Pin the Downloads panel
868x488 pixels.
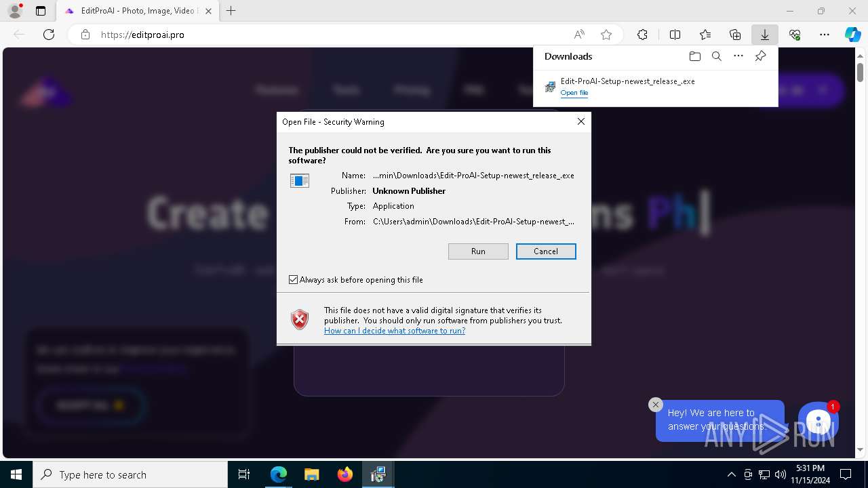click(x=760, y=56)
